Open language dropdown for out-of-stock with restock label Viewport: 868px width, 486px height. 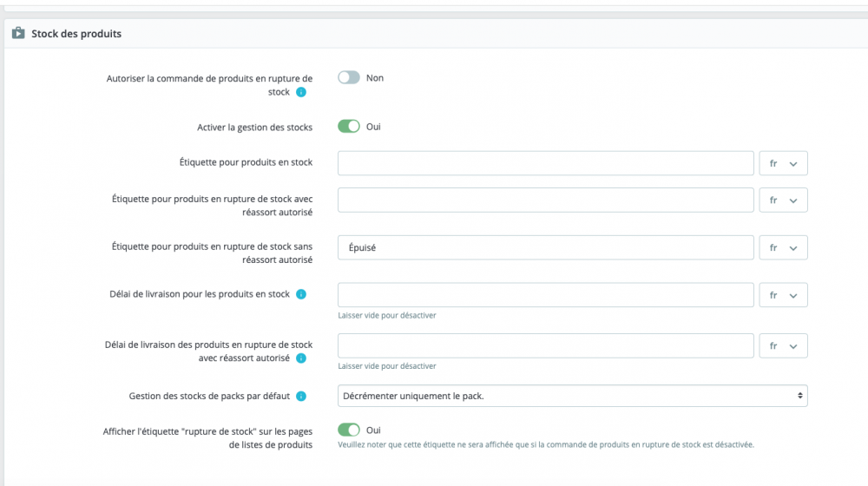click(783, 200)
